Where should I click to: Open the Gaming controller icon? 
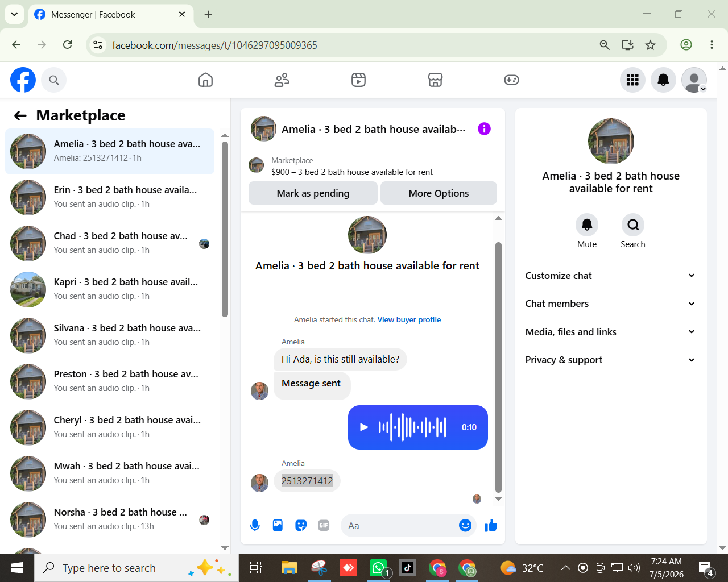511,80
